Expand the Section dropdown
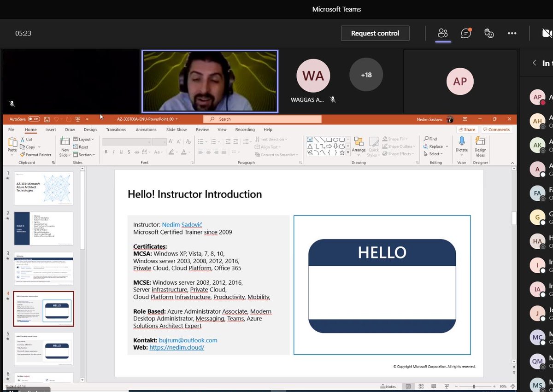Screen dimensions: 553x392 click(83, 155)
